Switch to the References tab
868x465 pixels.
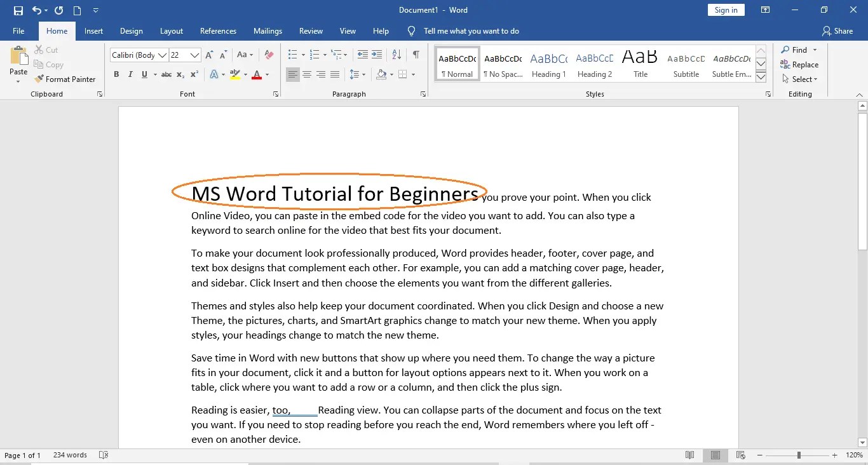pos(218,31)
